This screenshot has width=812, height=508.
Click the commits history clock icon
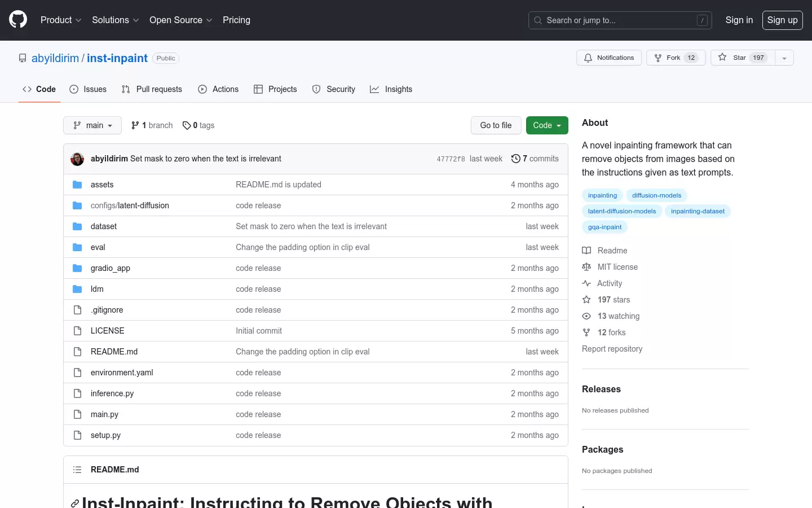515,159
